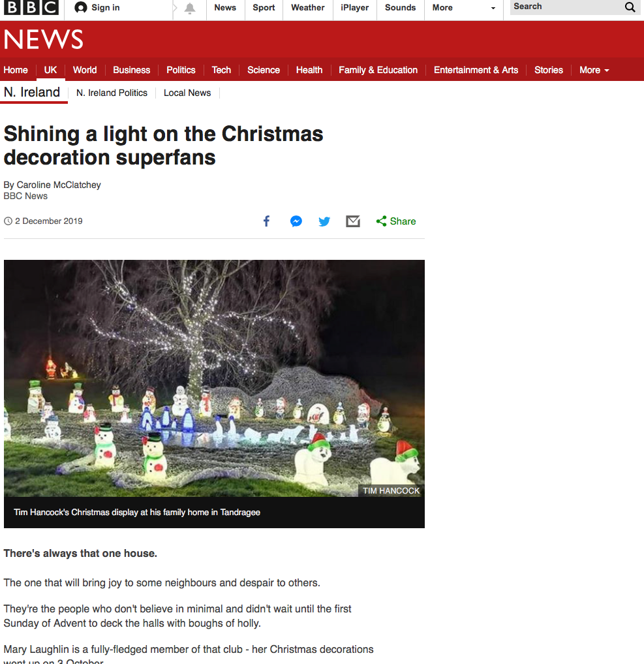This screenshot has height=664, width=644.
Task: Email the article using envelope icon
Action: (353, 221)
